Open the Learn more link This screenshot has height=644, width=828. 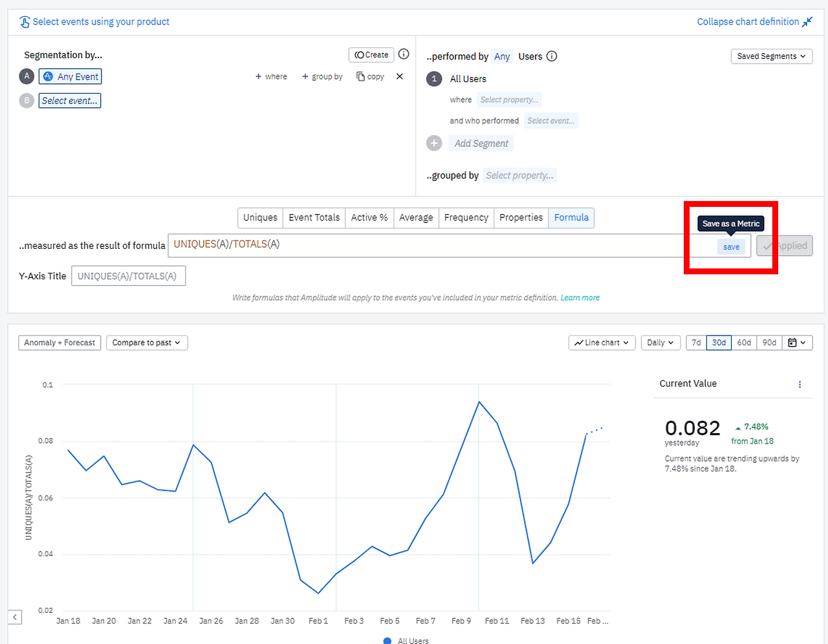point(580,298)
